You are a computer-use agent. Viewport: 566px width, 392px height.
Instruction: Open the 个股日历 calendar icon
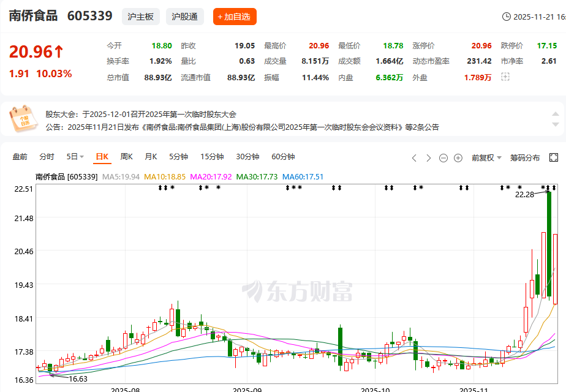point(23,118)
